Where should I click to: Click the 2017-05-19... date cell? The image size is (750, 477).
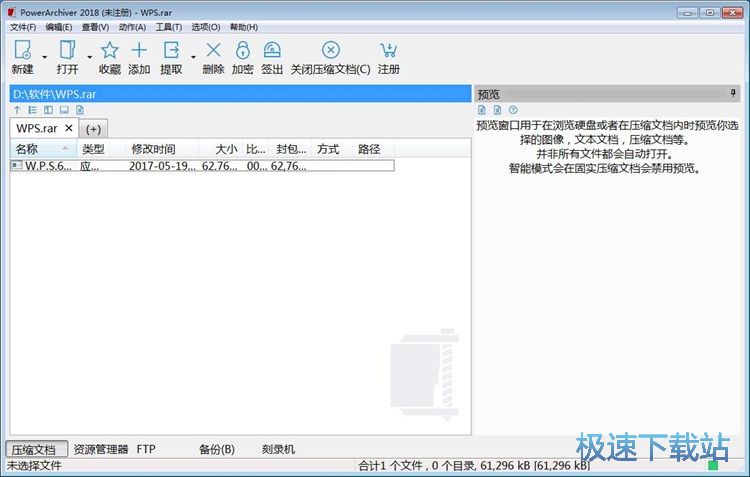(x=162, y=166)
